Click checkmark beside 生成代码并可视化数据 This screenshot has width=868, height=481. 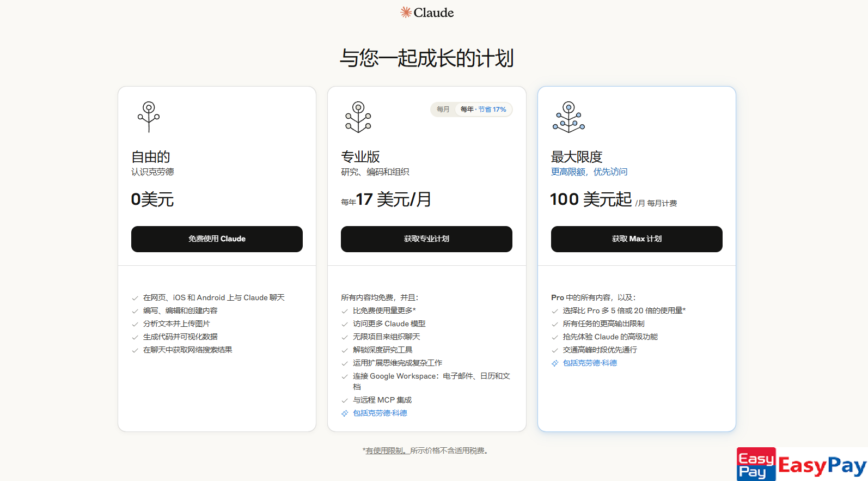coord(135,337)
